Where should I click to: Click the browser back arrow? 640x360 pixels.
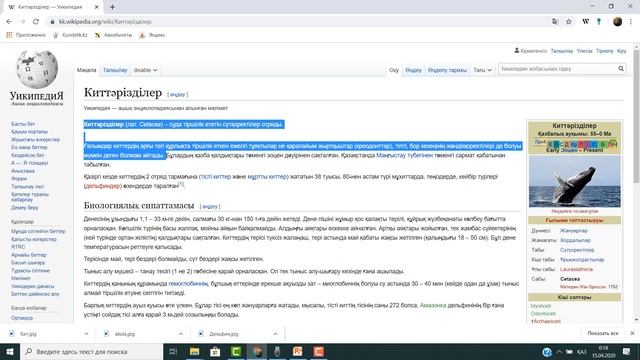(9, 22)
